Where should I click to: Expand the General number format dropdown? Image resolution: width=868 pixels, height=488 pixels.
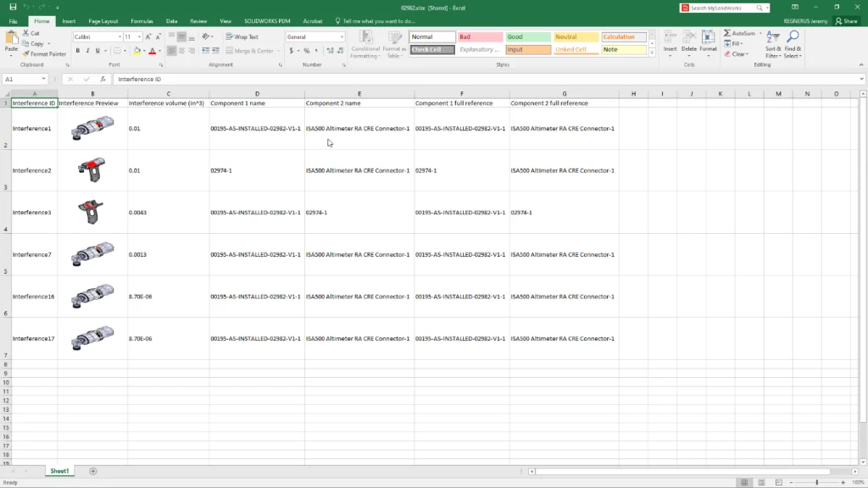(x=342, y=37)
